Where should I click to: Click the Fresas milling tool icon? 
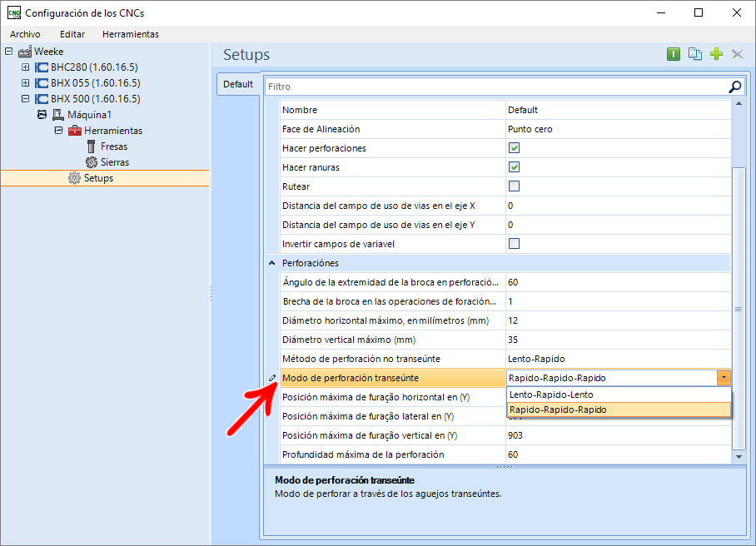[91, 146]
